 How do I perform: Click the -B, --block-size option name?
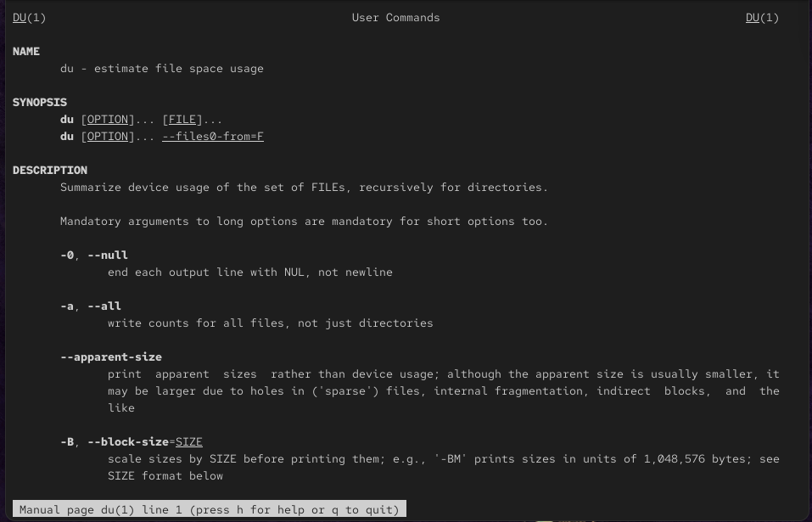[115, 441]
